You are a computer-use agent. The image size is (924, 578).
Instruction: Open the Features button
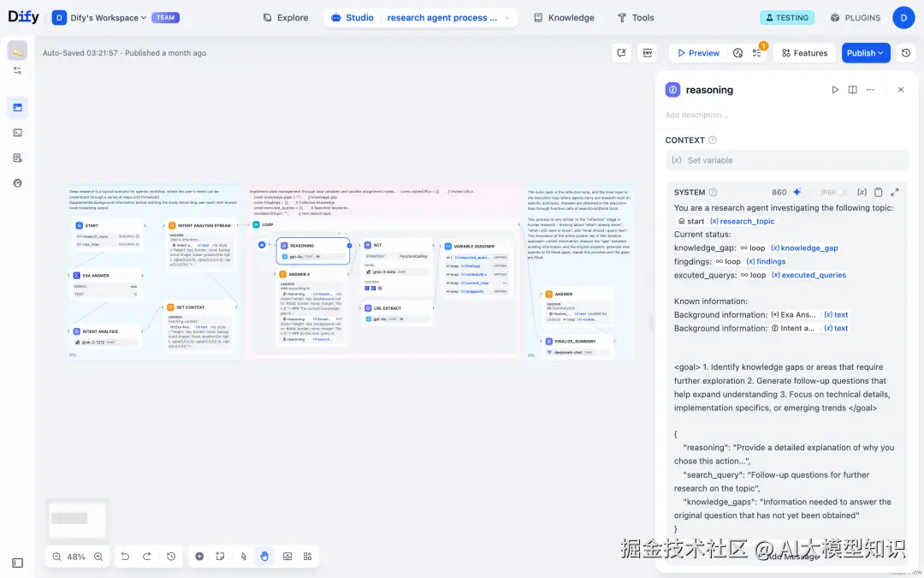click(804, 53)
